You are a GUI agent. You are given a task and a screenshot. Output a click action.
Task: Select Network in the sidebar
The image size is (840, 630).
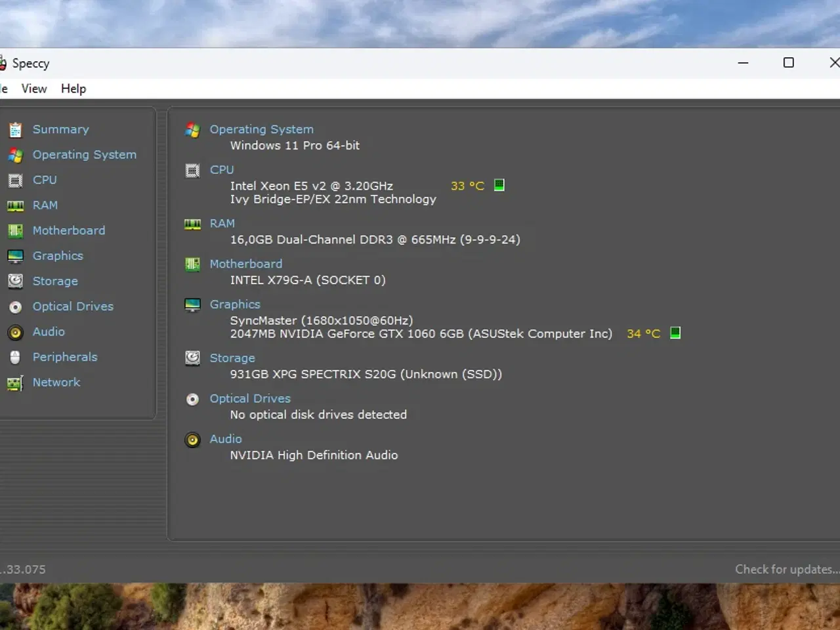[56, 382]
